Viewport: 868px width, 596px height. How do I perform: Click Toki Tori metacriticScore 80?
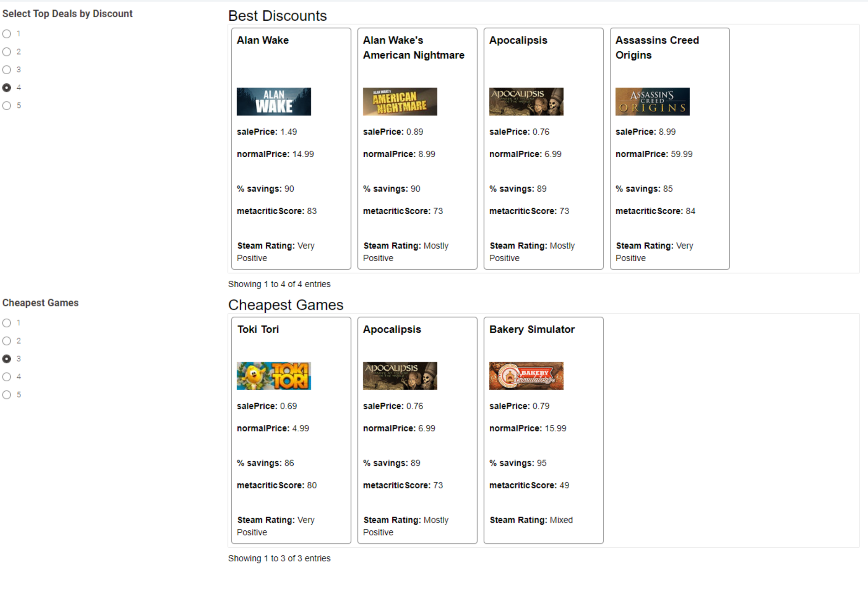point(277,485)
